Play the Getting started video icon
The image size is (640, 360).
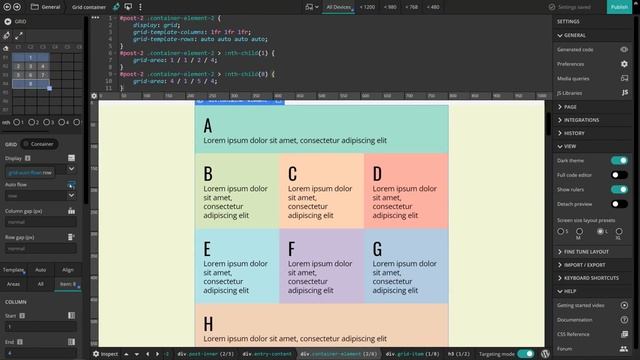[624, 305]
